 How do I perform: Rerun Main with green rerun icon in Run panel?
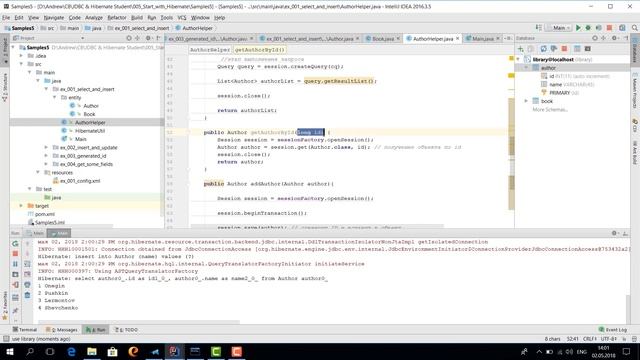[15, 244]
